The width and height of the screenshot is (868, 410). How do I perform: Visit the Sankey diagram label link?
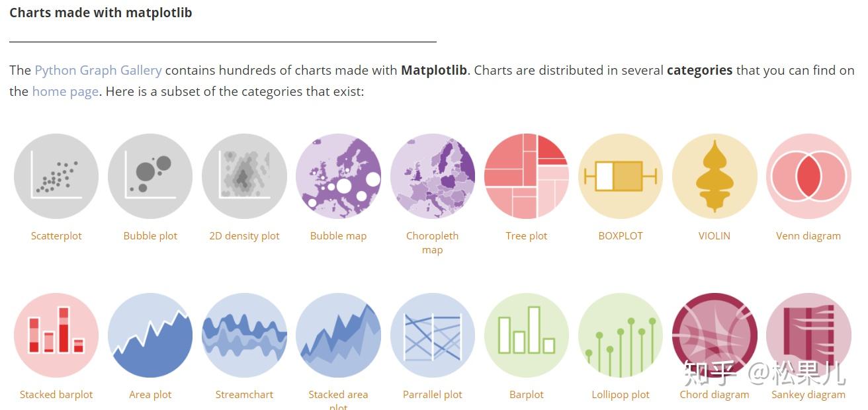808,394
